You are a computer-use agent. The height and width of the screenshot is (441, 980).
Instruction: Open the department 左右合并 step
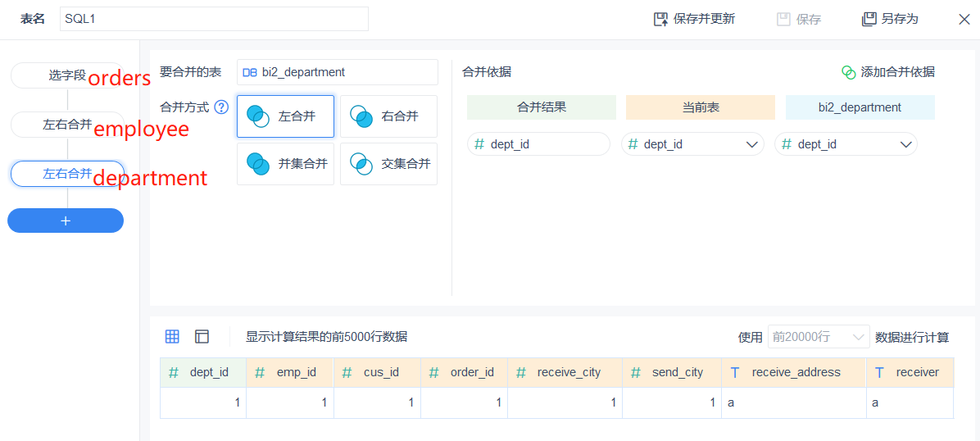[66, 174]
